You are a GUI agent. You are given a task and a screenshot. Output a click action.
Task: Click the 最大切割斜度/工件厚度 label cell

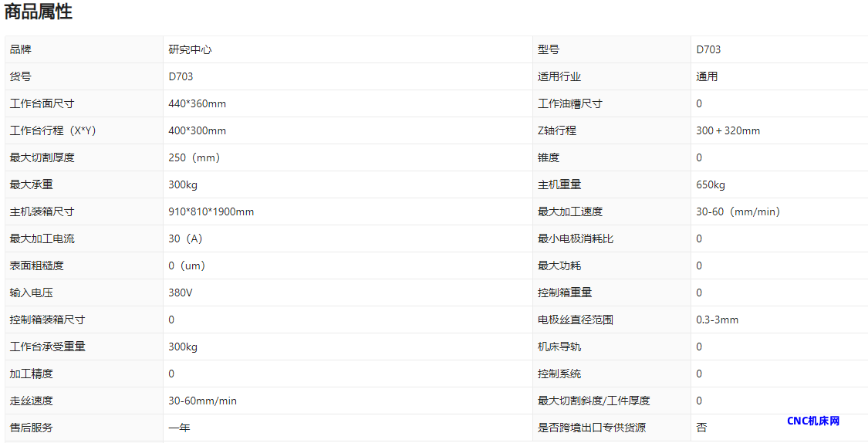coord(593,401)
